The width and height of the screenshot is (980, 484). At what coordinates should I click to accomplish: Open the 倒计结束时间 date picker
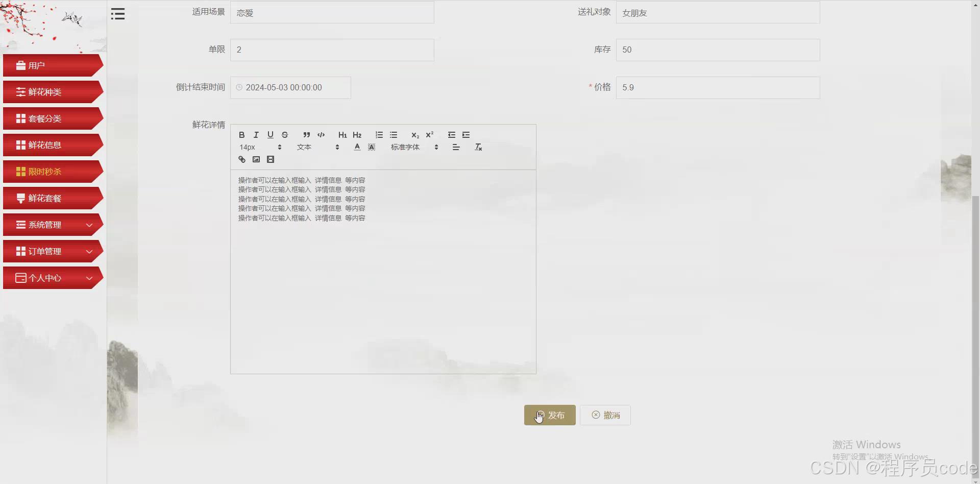[x=290, y=88]
